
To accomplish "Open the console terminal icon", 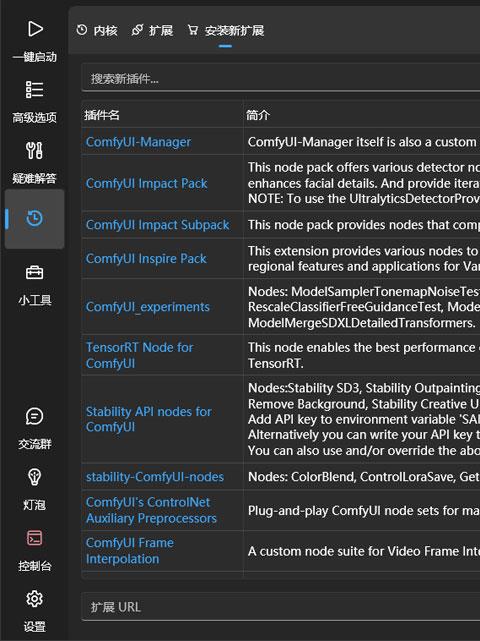I will (34, 538).
